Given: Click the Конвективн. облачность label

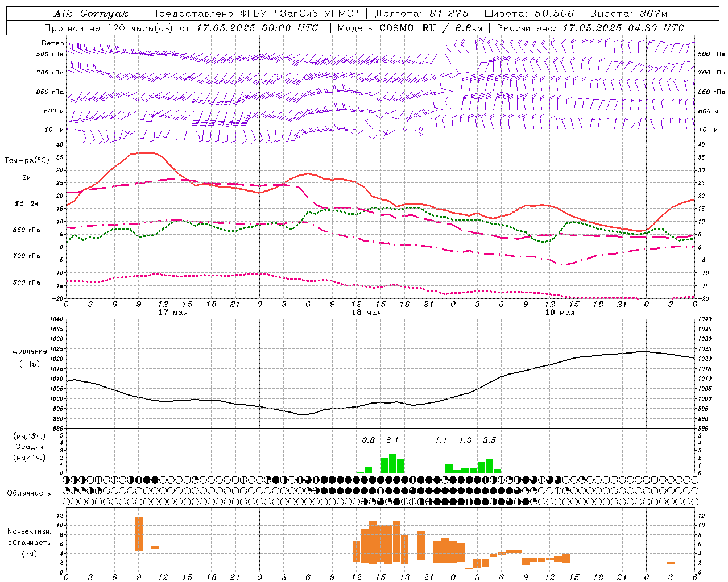Looking at the screenshot, I should [29, 537].
